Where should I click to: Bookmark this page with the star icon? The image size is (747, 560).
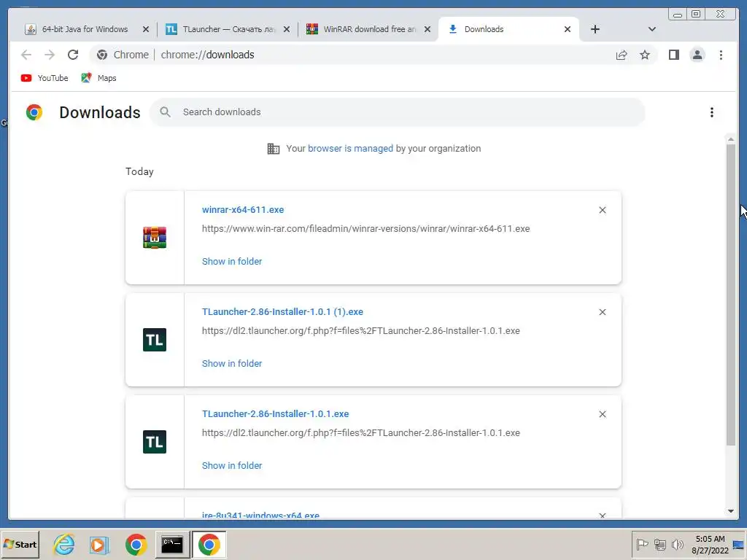[645, 55]
